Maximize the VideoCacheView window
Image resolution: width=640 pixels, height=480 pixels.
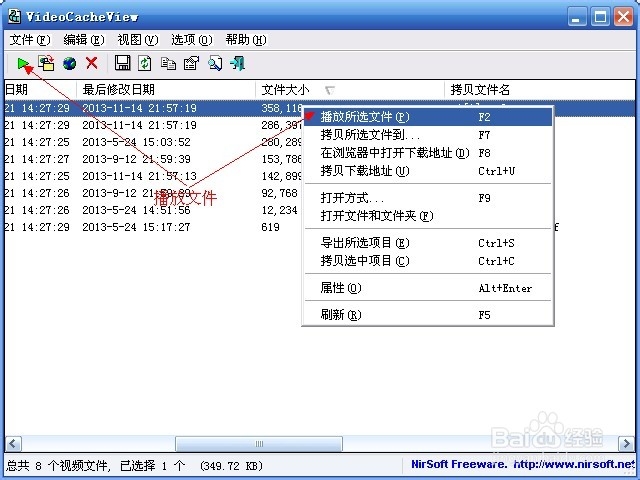[600, 17]
